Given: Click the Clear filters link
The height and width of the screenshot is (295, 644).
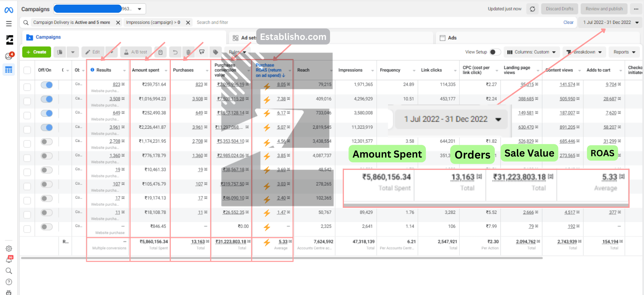Looking at the screenshot, I should coord(568,22).
